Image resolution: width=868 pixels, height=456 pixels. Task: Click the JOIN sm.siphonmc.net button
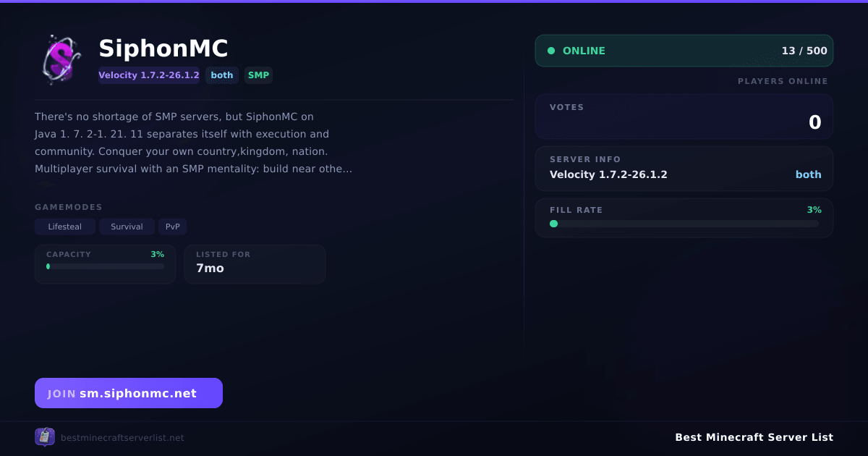tap(129, 393)
